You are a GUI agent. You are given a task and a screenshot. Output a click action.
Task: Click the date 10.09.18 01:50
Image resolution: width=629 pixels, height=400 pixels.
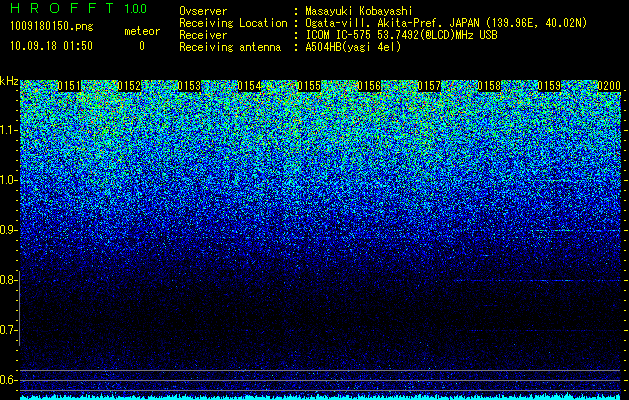pyautogui.click(x=51, y=46)
